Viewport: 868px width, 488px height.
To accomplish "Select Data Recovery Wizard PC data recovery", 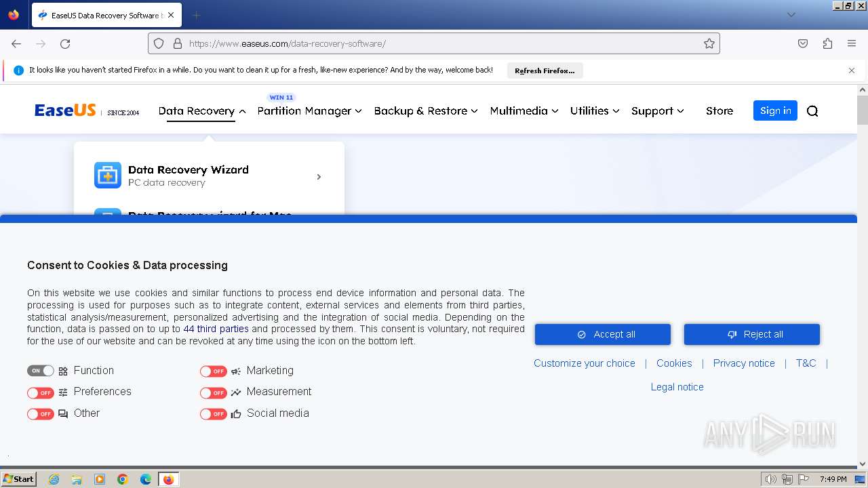I will tap(209, 176).
